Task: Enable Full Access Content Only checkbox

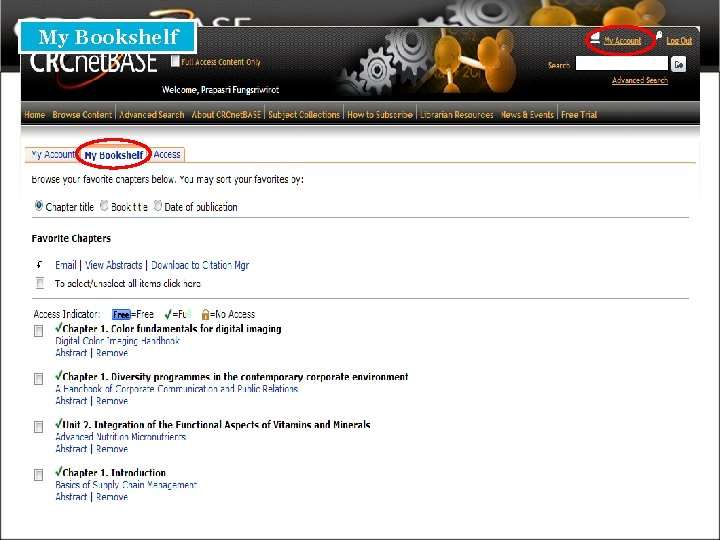Action: click(x=175, y=61)
